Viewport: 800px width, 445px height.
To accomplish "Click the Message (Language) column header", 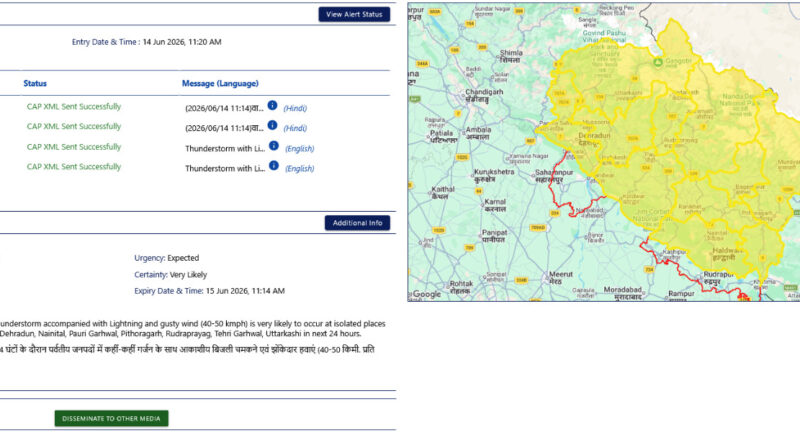I will pos(220,83).
